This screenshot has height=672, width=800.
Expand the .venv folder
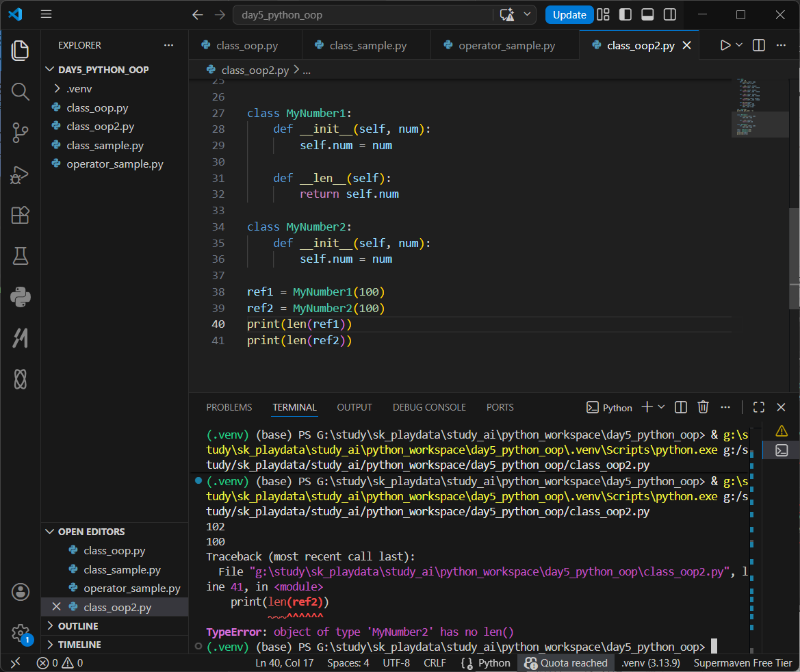(114, 89)
